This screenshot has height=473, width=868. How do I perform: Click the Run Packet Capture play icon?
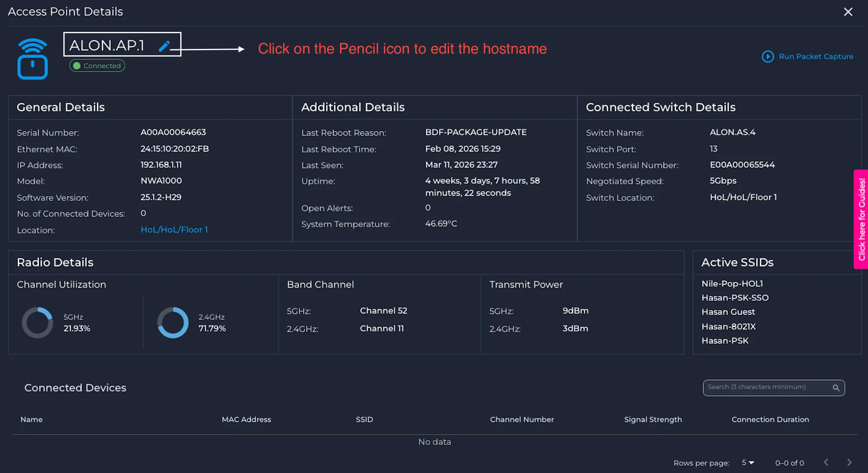coord(768,57)
